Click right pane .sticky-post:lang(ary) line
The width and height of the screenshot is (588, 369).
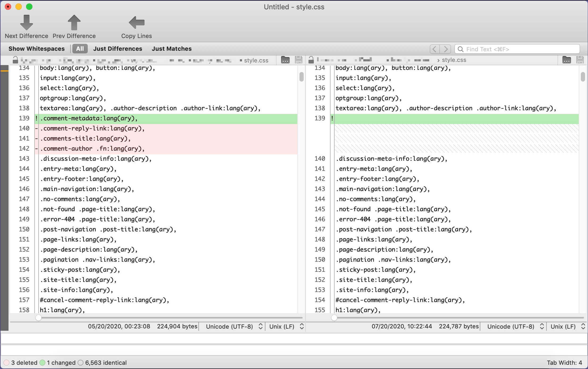[x=376, y=270]
